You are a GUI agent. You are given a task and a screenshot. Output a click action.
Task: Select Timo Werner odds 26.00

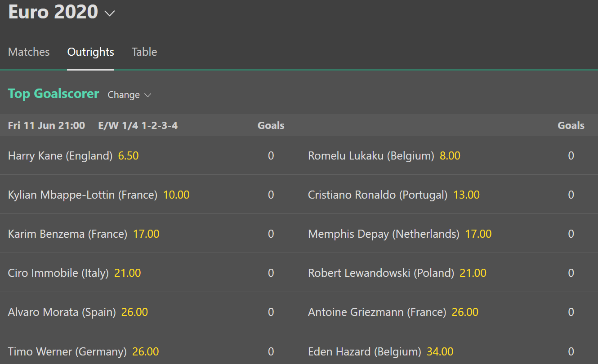coord(145,351)
